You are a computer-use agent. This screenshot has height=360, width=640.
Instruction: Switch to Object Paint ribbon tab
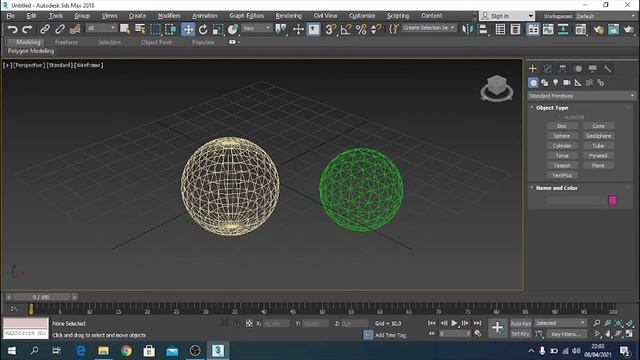click(x=156, y=42)
